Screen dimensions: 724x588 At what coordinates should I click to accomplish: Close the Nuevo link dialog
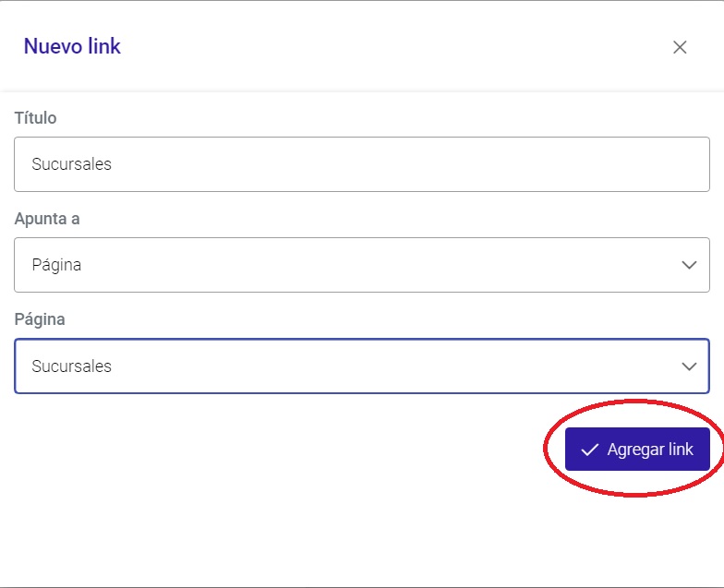680,47
